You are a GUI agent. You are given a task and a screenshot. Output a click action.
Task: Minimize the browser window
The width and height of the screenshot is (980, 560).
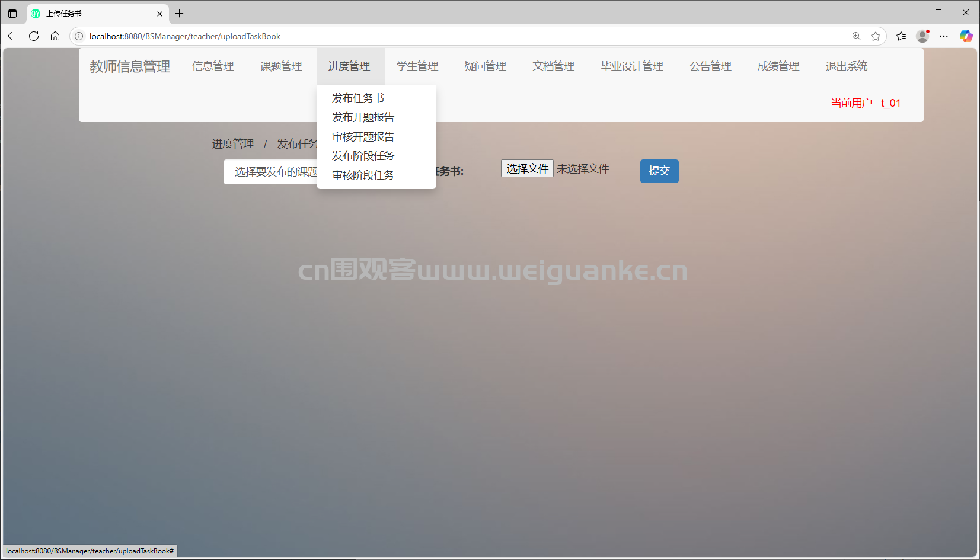coord(911,12)
